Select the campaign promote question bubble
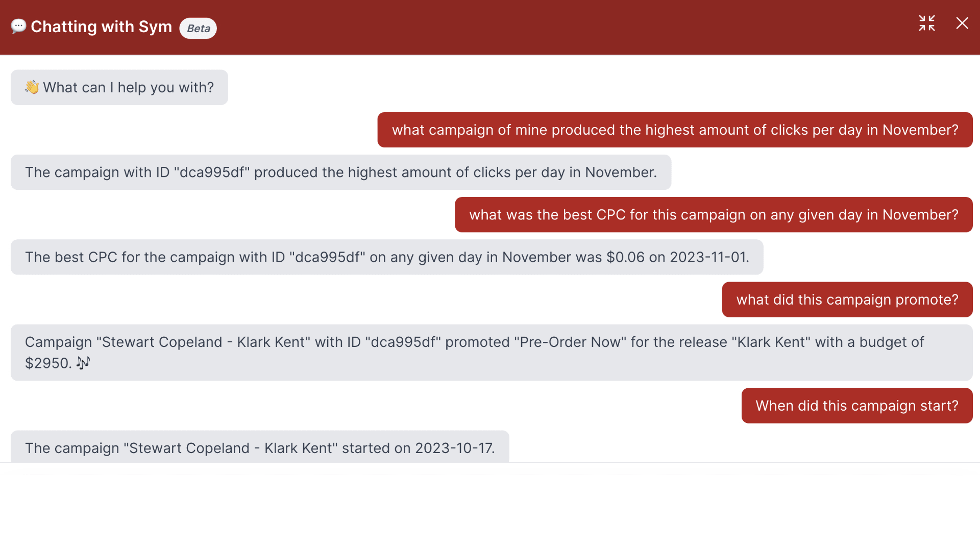Viewport: 980px width, 551px height. click(847, 300)
